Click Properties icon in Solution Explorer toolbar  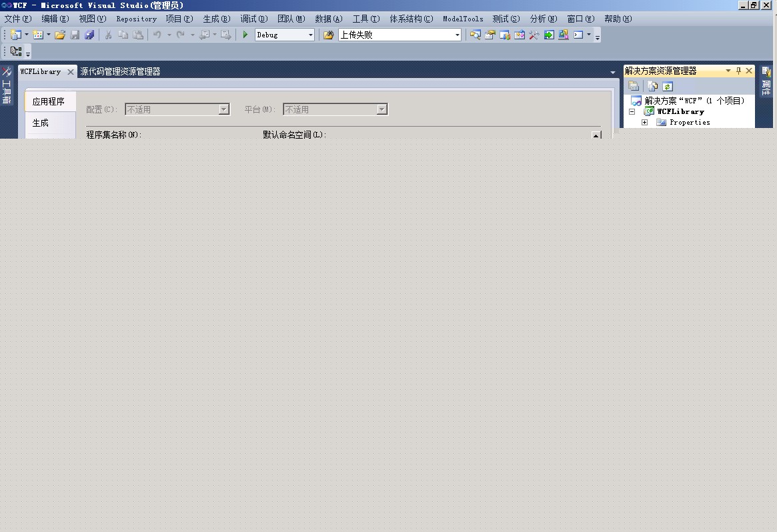(x=634, y=86)
